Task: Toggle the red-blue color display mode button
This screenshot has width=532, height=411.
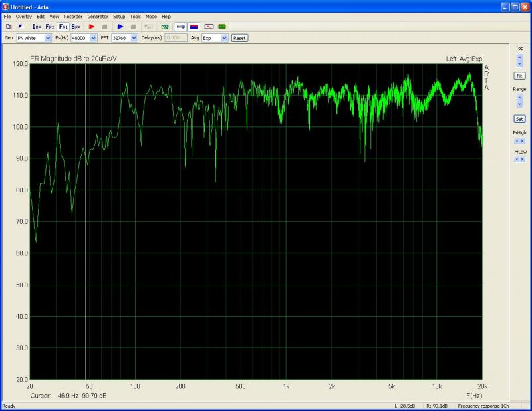Action: (194, 27)
